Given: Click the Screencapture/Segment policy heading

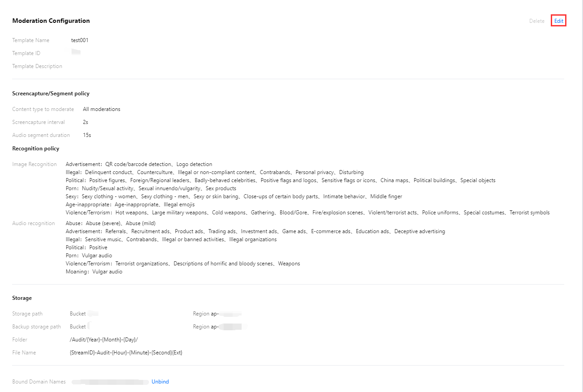Looking at the screenshot, I should tap(51, 94).
